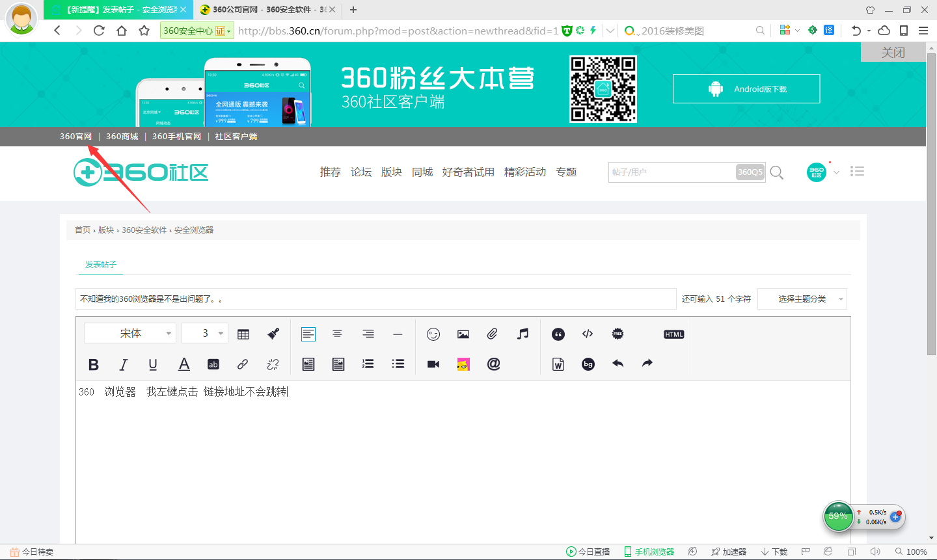Insert a table into the post

pos(243,334)
